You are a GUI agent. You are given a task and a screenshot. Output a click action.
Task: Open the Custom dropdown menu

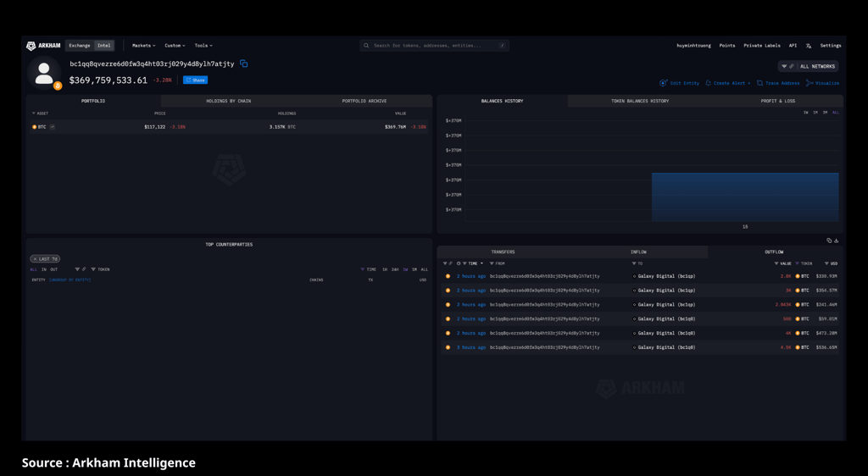(x=175, y=46)
